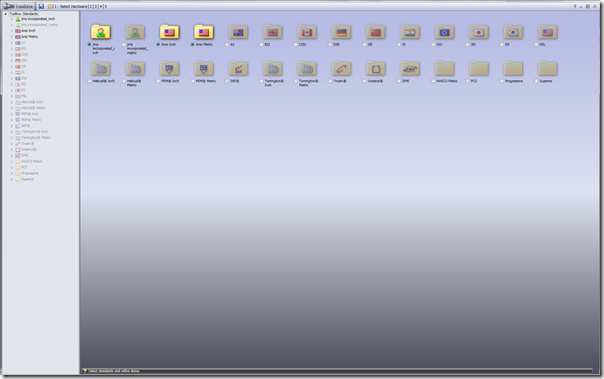Uncheck the jms incorporated_inch checkbox
This screenshot has height=379, width=604.
click(89, 45)
